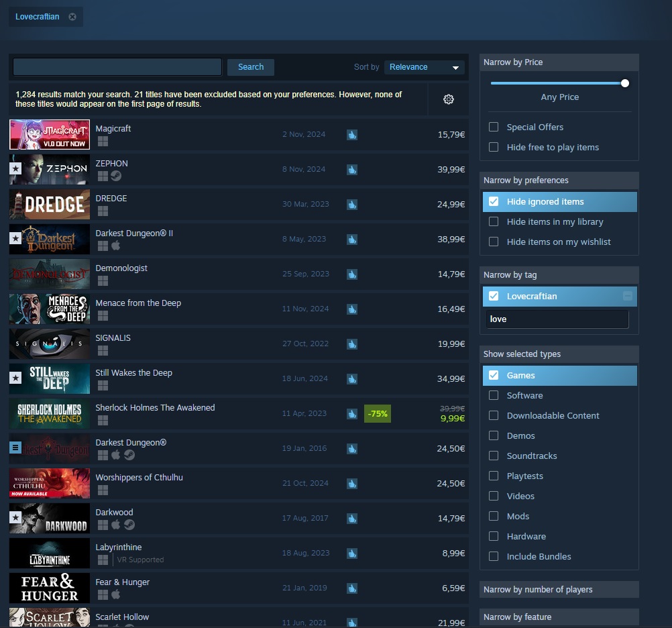
Task: Open the Sort by Relevance dropdown
Action: point(425,67)
